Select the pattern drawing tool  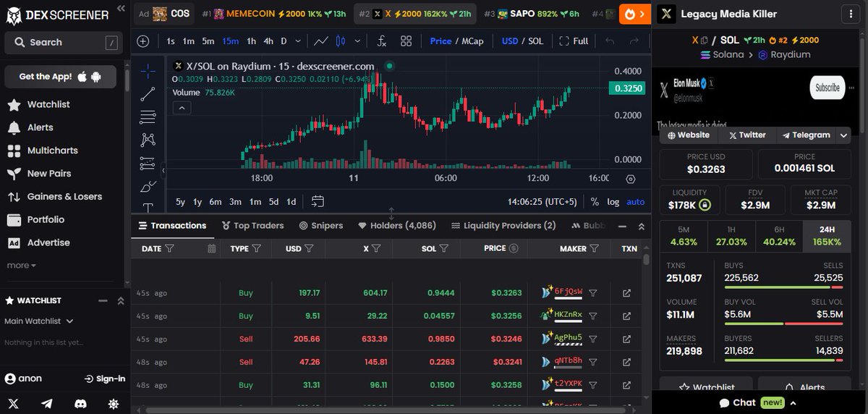148,140
